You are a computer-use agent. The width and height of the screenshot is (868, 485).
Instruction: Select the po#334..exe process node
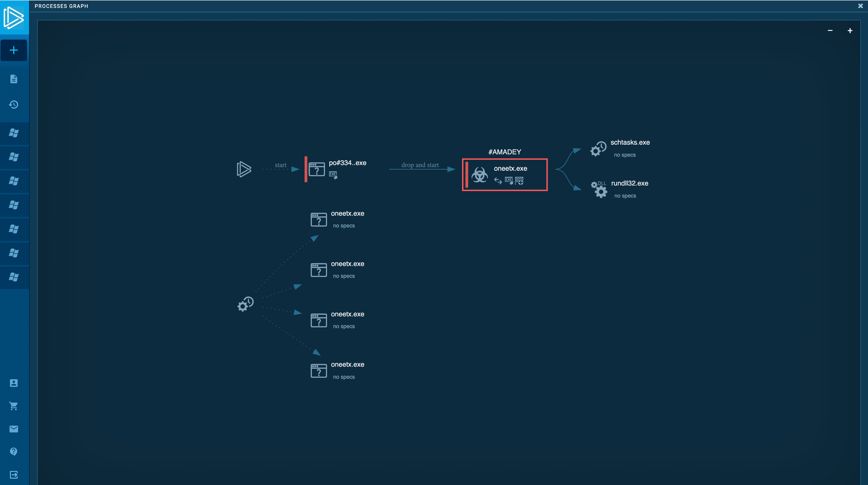coord(317,169)
